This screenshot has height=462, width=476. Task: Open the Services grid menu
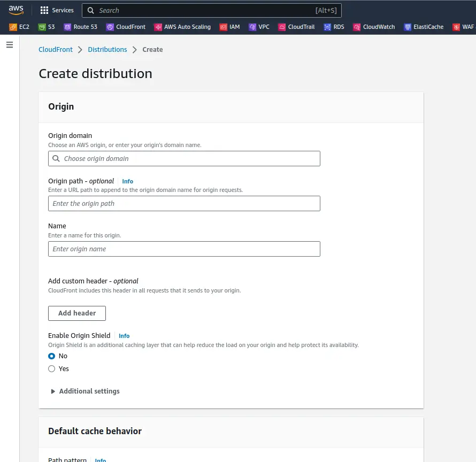click(x=57, y=10)
